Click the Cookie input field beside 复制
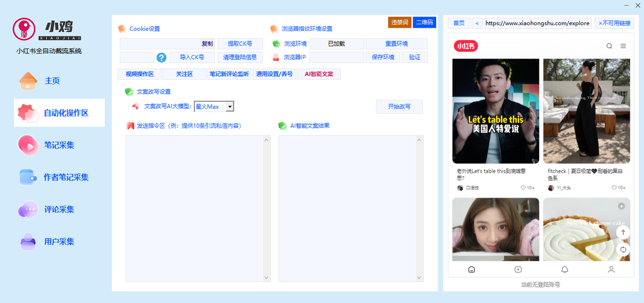 pos(160,44)
